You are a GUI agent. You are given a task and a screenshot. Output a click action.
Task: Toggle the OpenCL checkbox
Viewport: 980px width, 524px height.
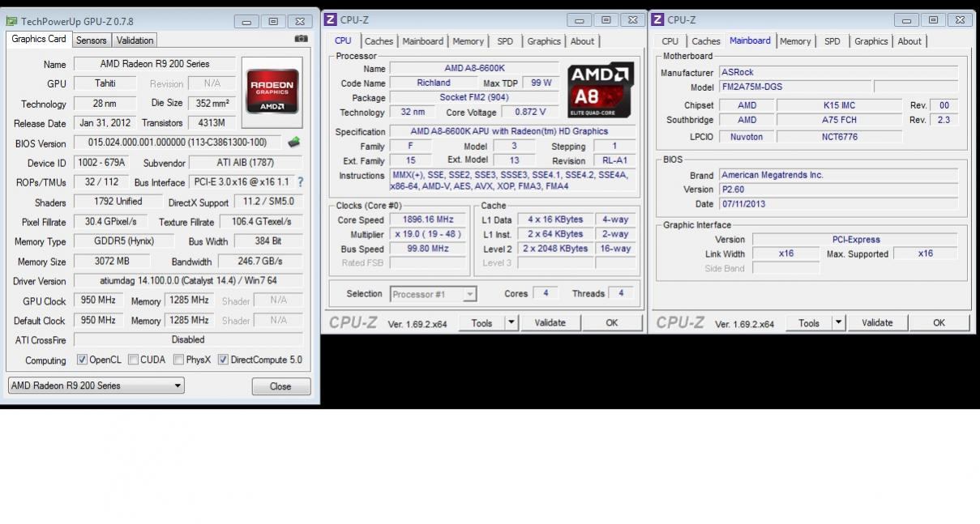pyautogui.click(x=82, y=360)
